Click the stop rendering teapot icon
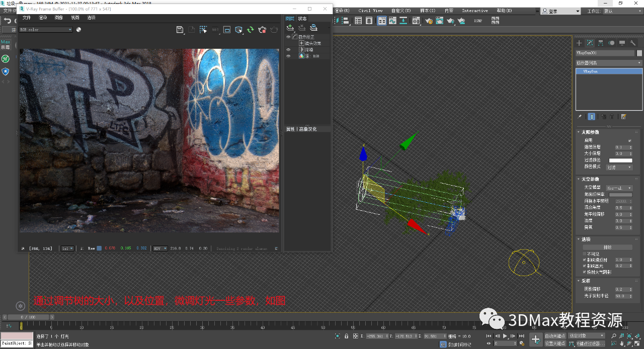Screen dimensions: 644x349 pyautogui.click(x=262, y=30)
